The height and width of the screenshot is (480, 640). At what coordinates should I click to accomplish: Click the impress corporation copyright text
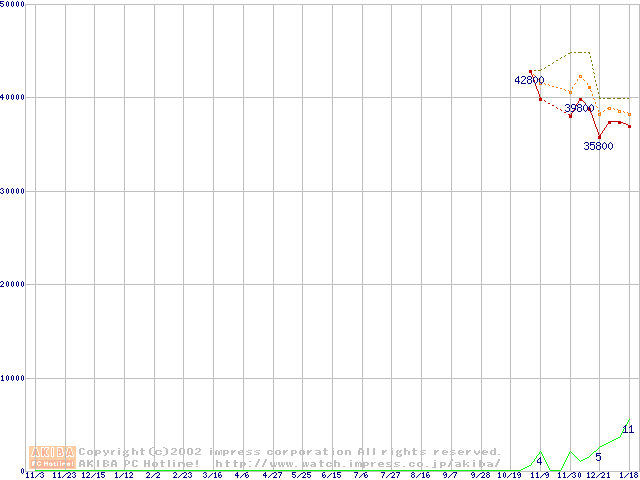[289, 452]
